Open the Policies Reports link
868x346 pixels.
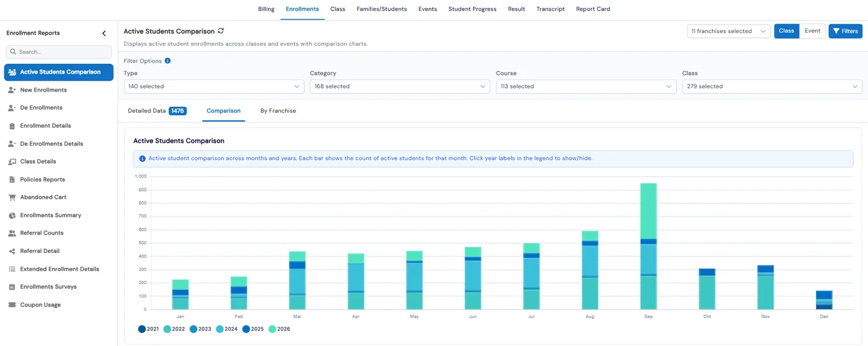point(42,180)
